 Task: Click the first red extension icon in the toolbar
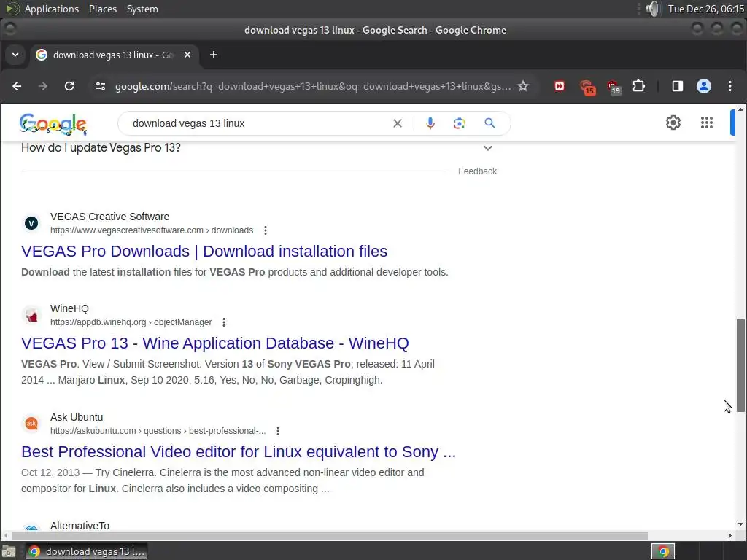[x=560, y=86]
